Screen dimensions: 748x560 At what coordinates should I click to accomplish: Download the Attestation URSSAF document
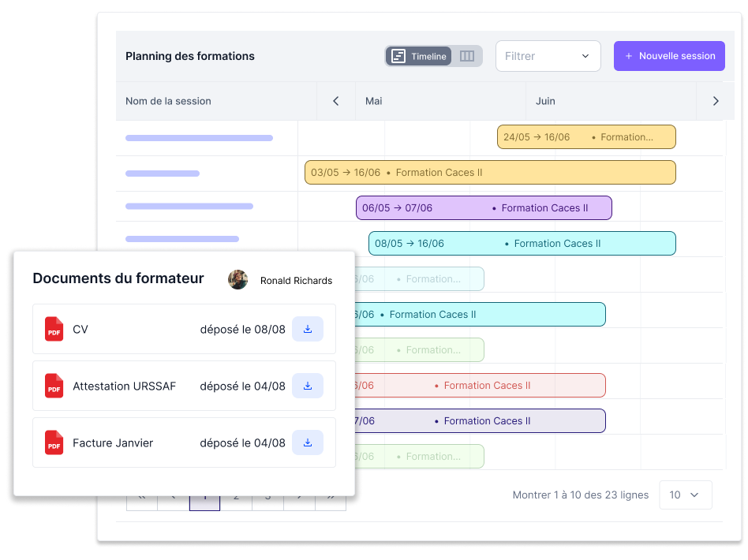308,386
